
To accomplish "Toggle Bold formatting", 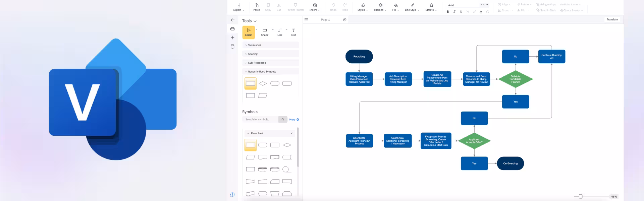I will point(448,12).
